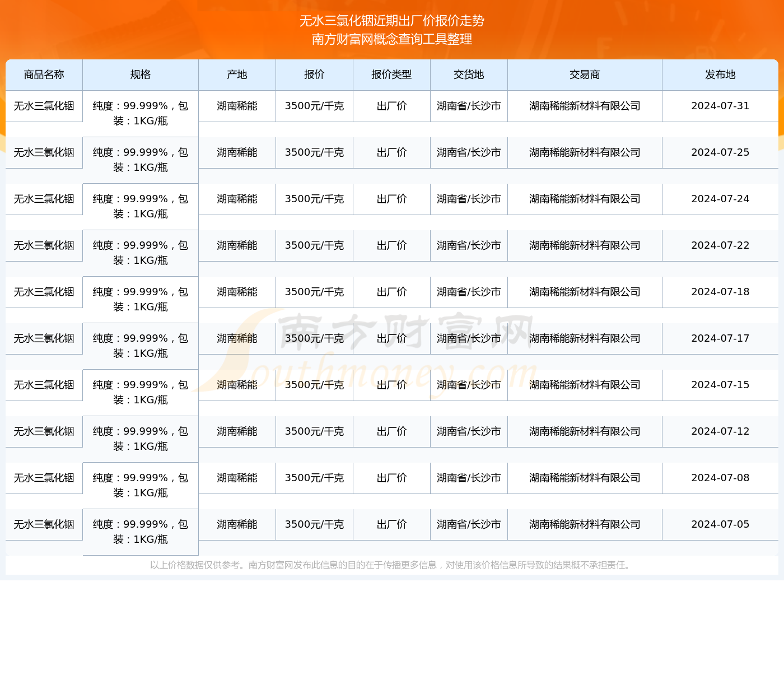Click 3500元/千克 in the 2024-07-17 row
This screenshot has width=784, height=675.
315,338
